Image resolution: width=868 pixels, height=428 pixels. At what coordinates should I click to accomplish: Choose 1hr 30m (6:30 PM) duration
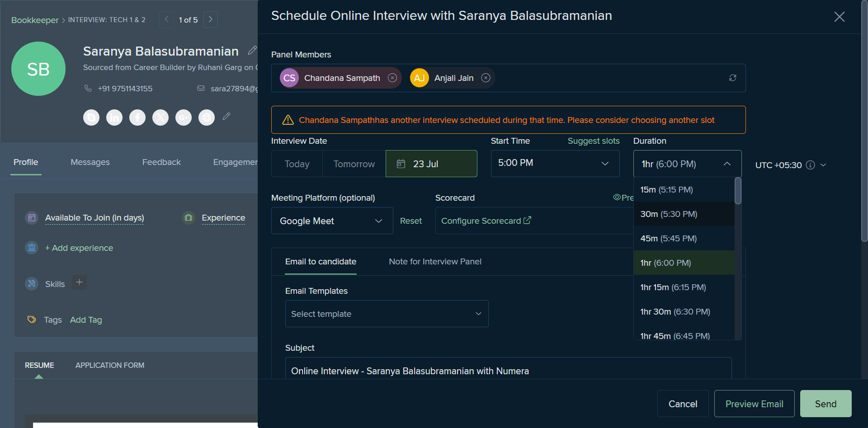pyautogui.click(x=684, y=311)
